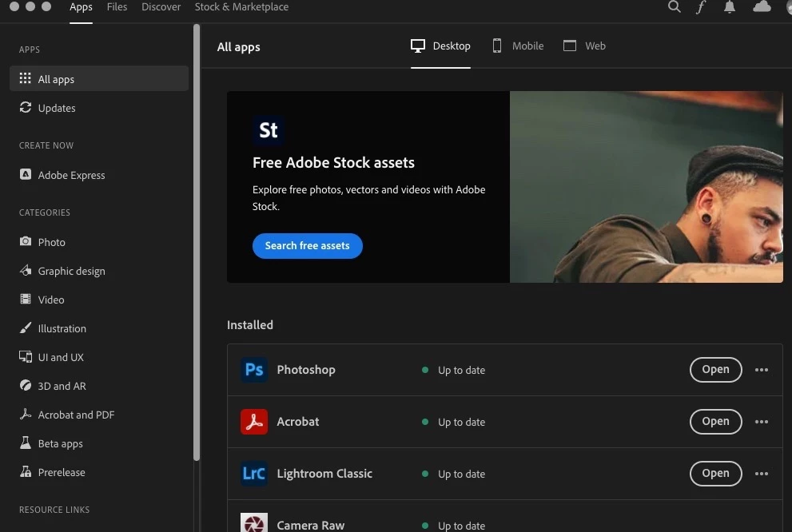Image resolution: width=792 pixels, height=532 pixels.
Task: Open the search magnifier icon
Action: pos(674,6)
